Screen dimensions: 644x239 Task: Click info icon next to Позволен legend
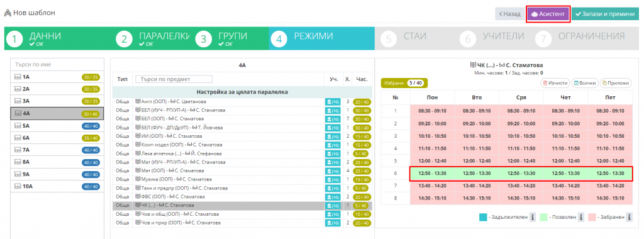click(581, 217)
